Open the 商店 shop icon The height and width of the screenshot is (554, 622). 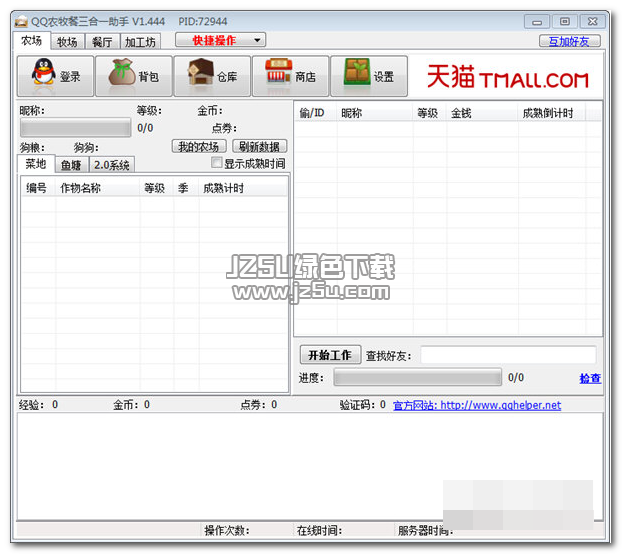click(291, 76)
